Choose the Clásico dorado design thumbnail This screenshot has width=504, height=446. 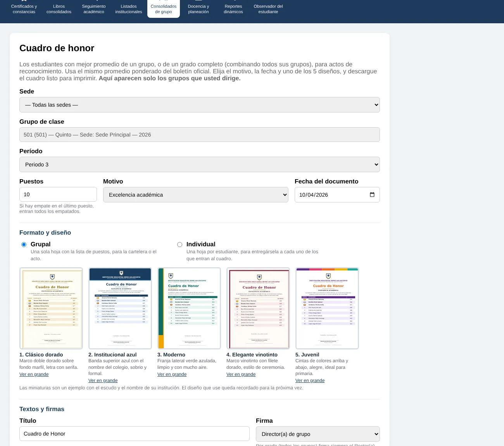pyautogui.click(x=51, y=308)
